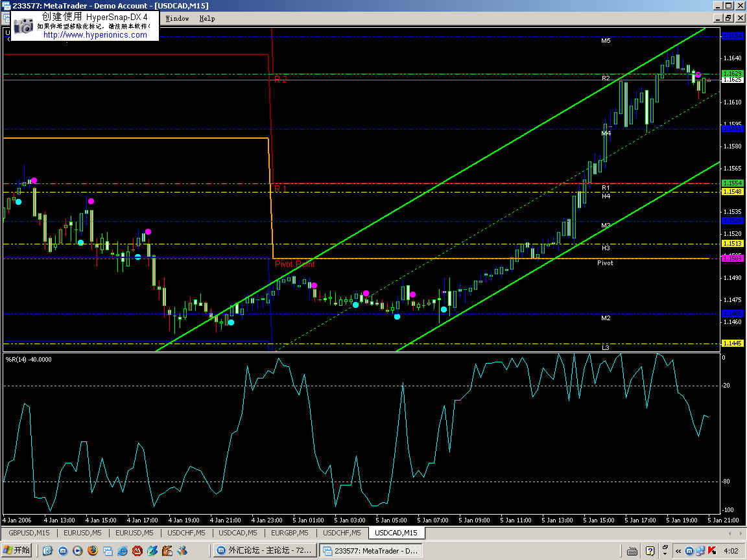Launch the MSN Messenger quick launch icon
The image size is (747, 560).
click(x=182, y=551)
